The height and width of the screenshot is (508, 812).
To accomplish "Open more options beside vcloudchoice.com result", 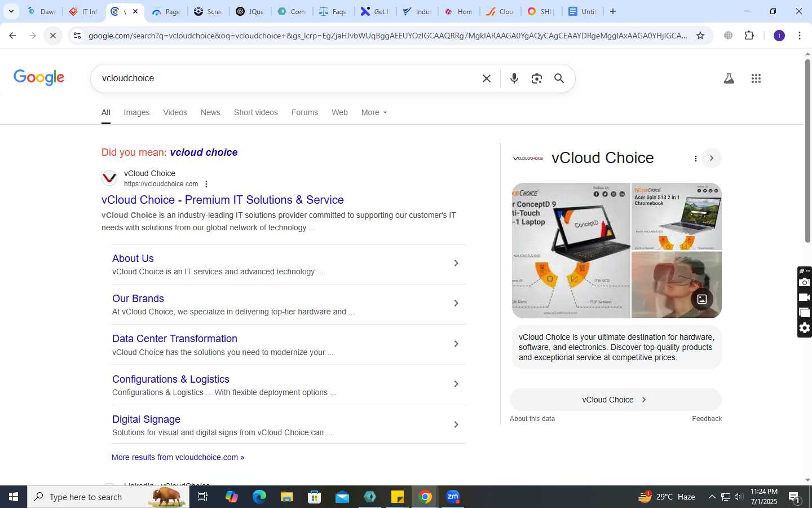I will [x=206, y=184].
